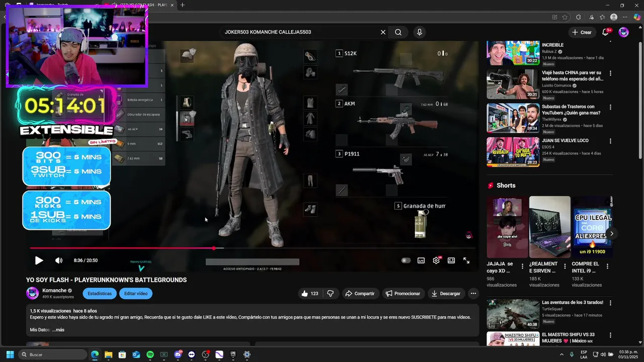This screenshot has width=644, height=362.
Task: Show hidden system tray icons
Action: 562,354
